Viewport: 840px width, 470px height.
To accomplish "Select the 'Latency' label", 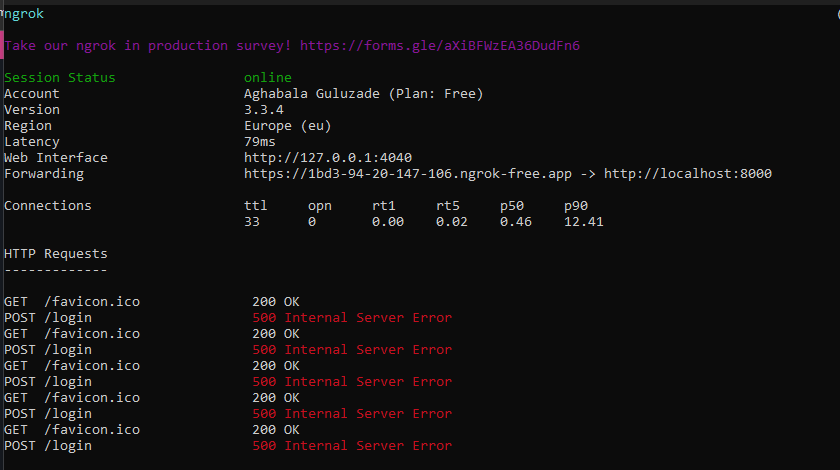I will coord(32,142).
